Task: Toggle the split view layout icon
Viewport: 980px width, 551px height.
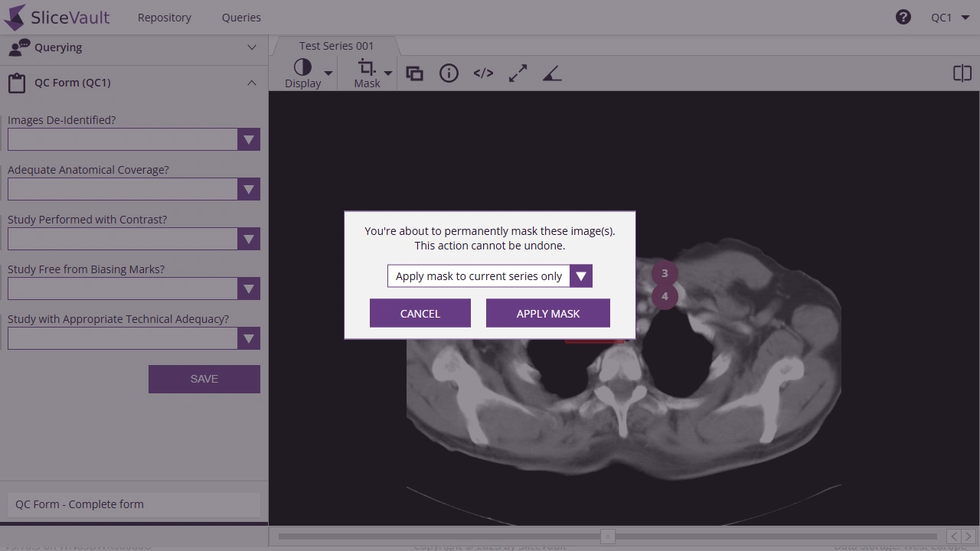Action: (962, 73)
